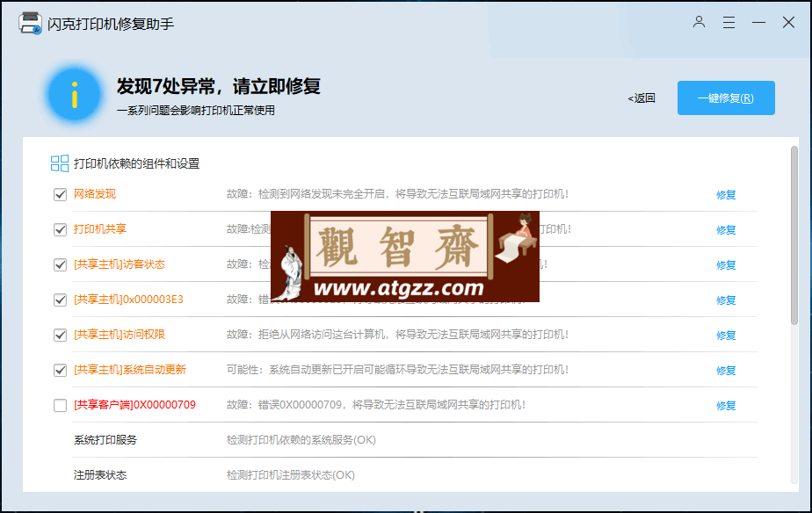Click the 注册表状态 row label
This screenshot has height=513, width=812.
pos(100,475)
